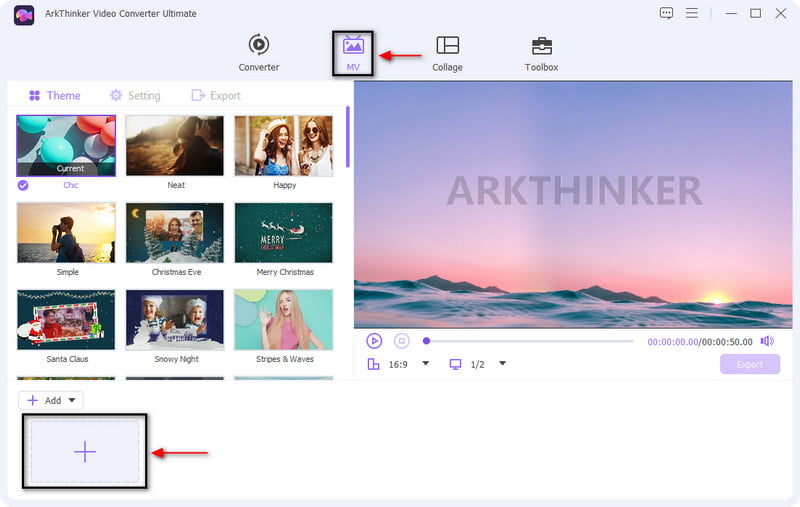Switch to the Export tab
Image resolution: width=800 pixels, height=507 pixels.
216,95
